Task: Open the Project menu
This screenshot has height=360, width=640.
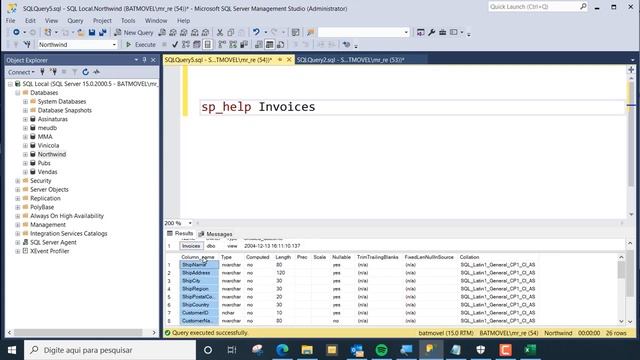Action: [102, 20]
